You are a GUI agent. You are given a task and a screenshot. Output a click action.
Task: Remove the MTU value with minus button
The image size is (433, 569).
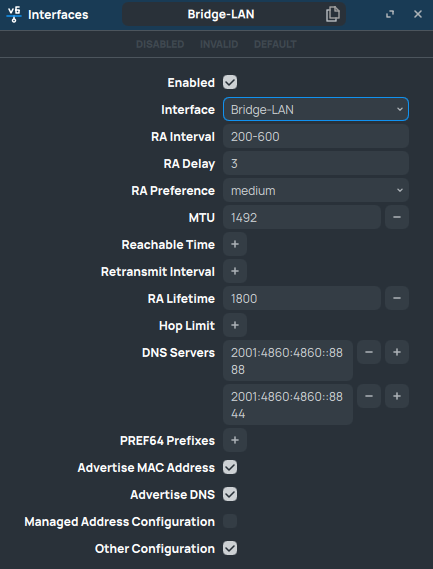click(x=397, y=217)
